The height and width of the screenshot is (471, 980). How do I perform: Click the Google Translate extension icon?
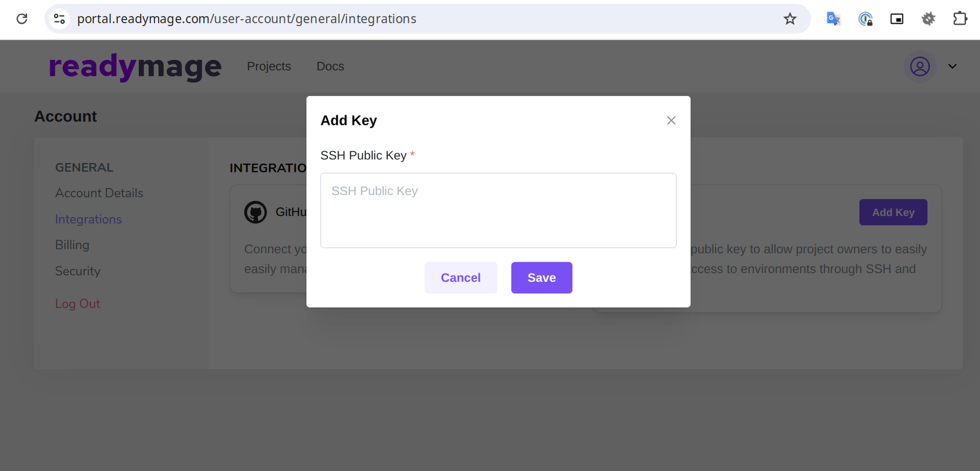833,19
